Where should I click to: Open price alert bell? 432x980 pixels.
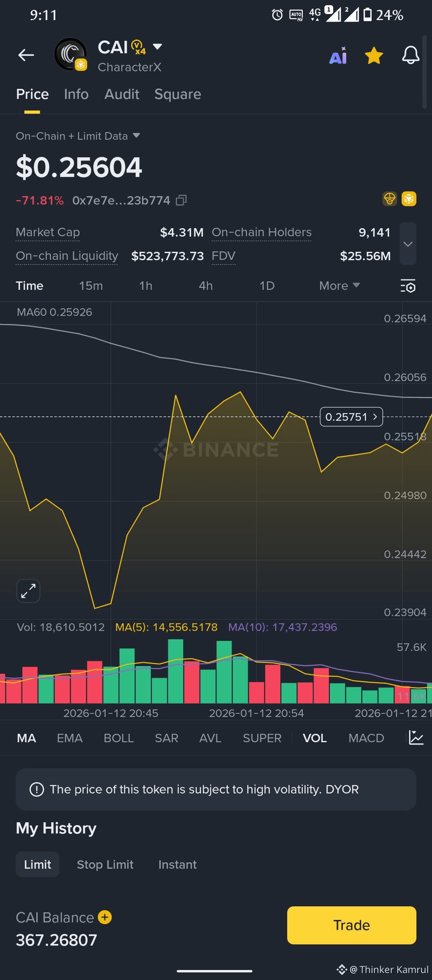[x=410, y=55]
